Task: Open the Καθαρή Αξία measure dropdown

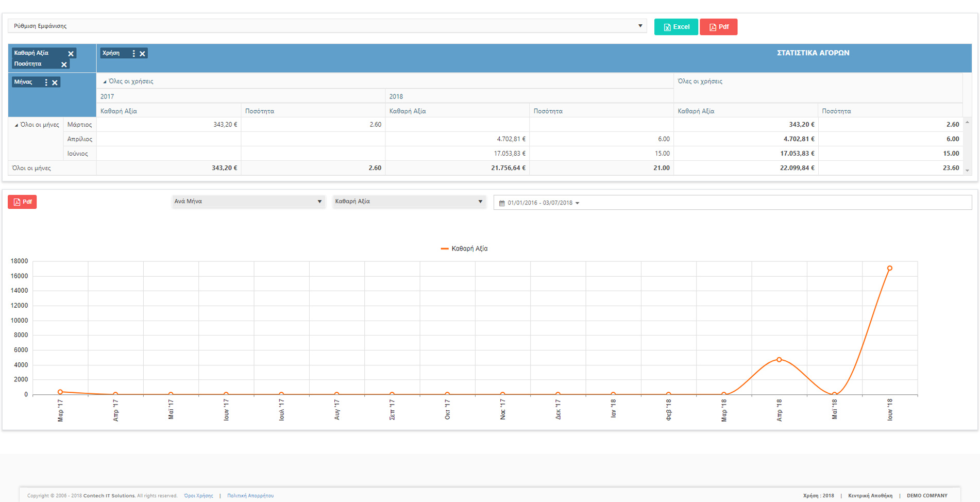Action: [409, 202]
